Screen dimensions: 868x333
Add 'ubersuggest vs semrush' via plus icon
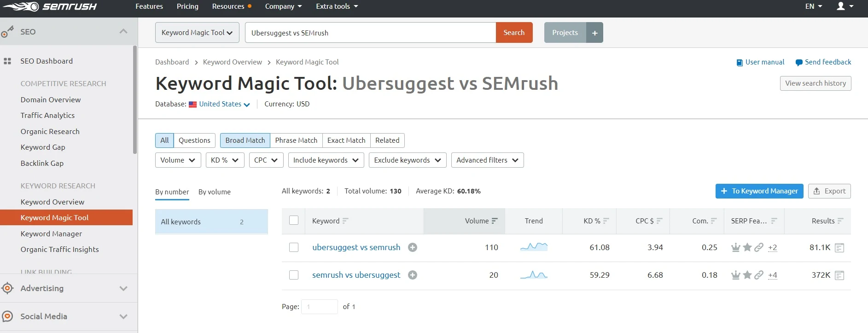[x=413, y=247]
